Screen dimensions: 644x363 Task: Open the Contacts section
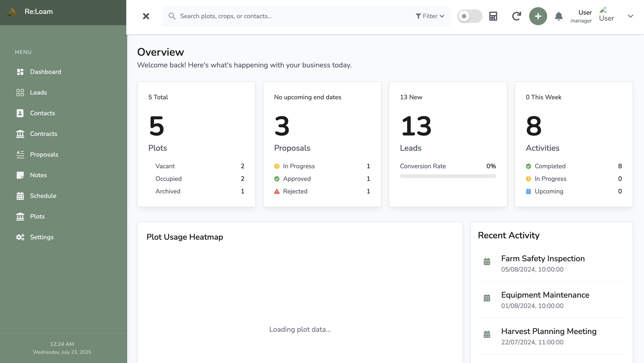pyautogui.click(x=42, y=113)
